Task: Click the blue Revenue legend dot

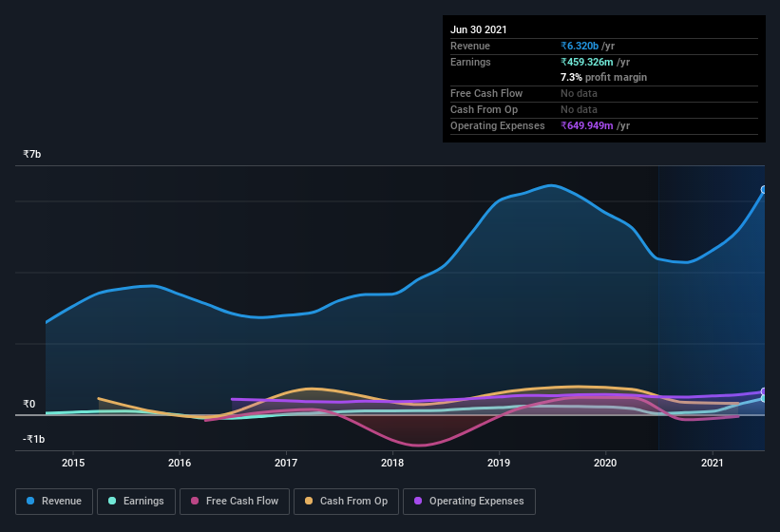Action: pyautogui.click(x=30, y=501)
